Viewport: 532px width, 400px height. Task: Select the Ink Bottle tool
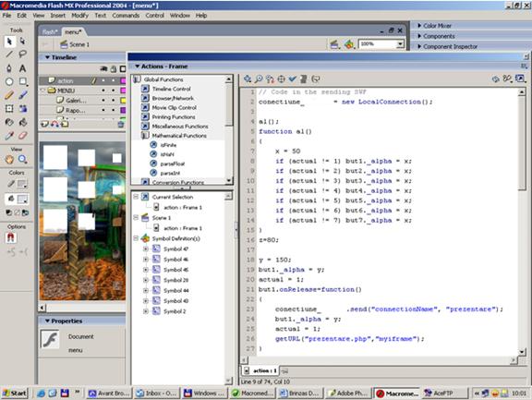pyautogui.click(x=9, y=122)
